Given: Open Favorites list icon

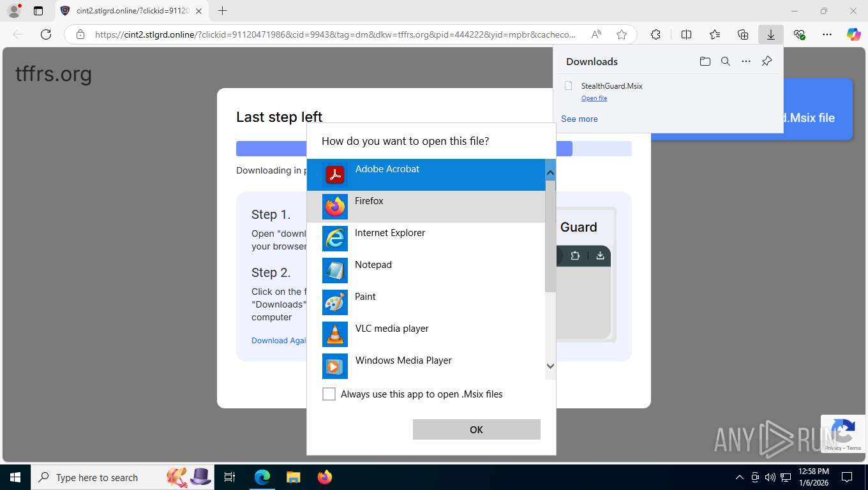Looking at the screenshot, I should click(x=715, y=34).
